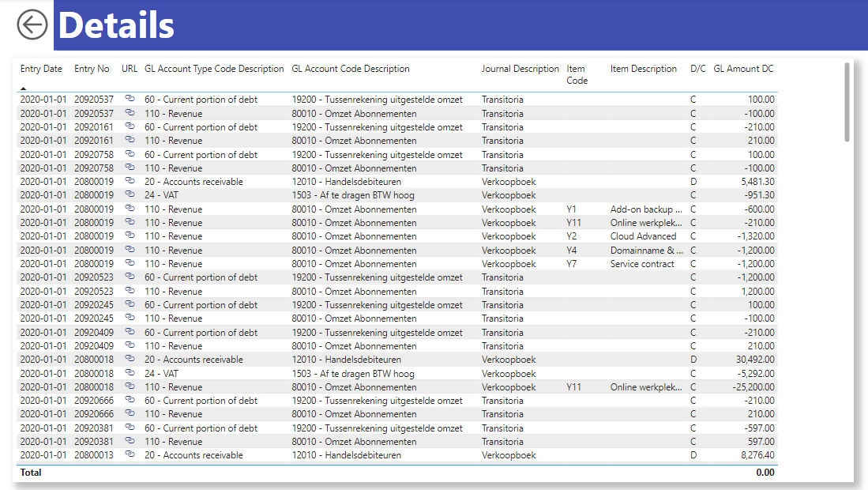Viewport: 868px width, 490px height.
Task: Open URL link for entry 20800013
Action: pyautogui.click(x=130, y=454)
